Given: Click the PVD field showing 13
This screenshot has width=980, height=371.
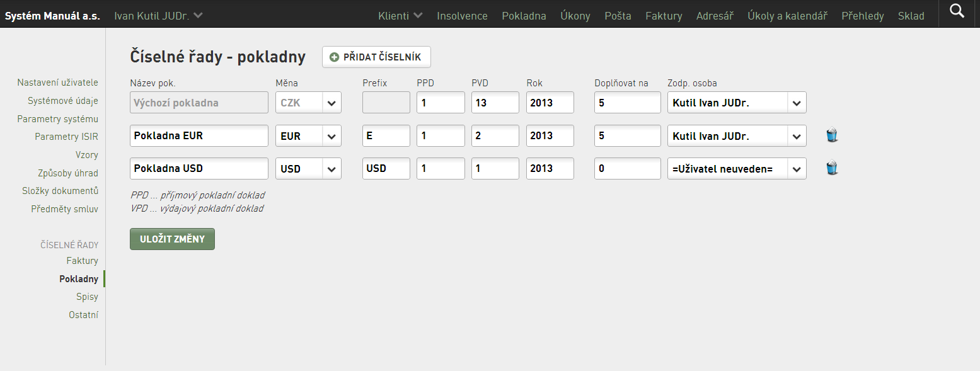Looking at the screenshot, I should [495, 103].
